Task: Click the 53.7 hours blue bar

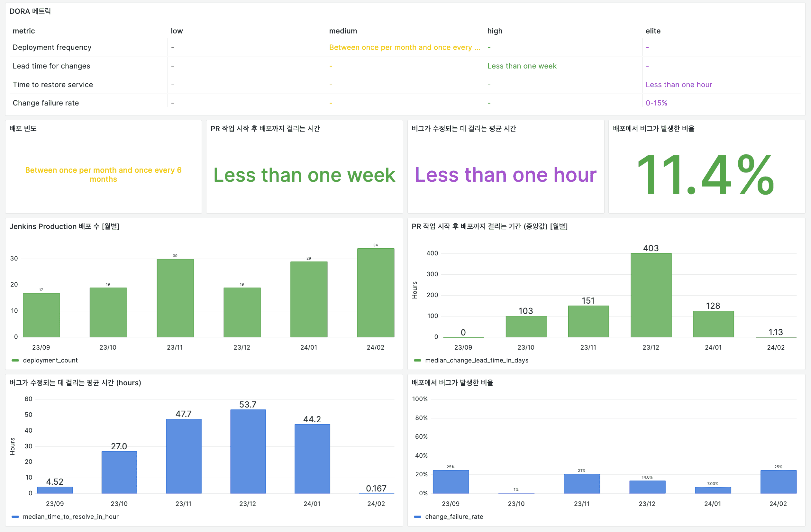Action: point(248,451)
